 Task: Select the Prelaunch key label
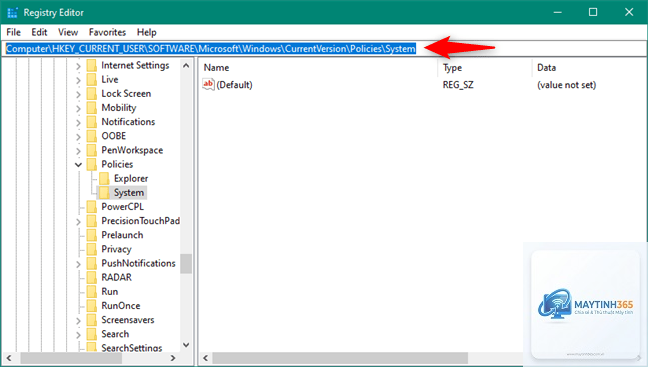click(122, 235)
